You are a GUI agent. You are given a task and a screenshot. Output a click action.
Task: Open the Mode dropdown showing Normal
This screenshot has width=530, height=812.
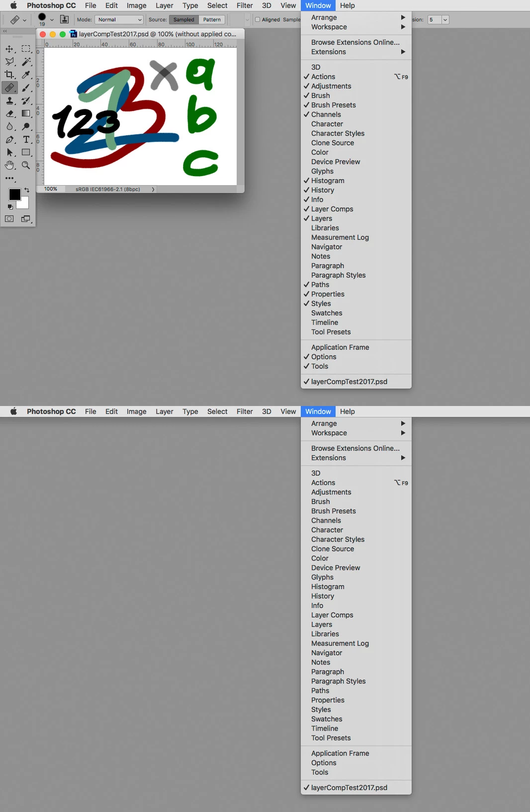[119, 19]
